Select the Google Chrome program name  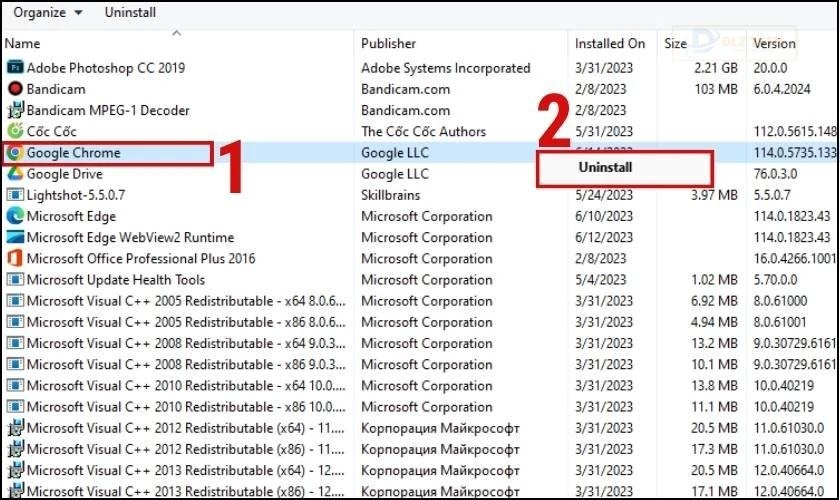(x=73, y=153)
